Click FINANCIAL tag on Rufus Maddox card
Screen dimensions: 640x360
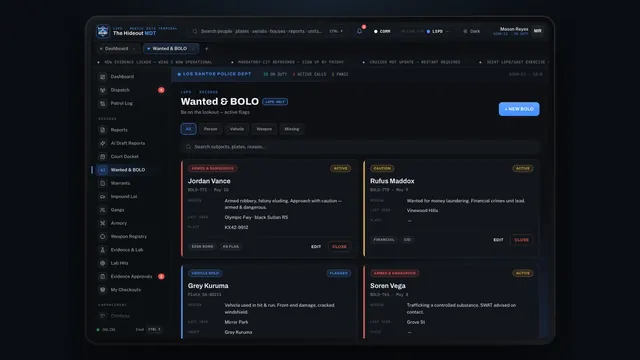coord(384,240)
